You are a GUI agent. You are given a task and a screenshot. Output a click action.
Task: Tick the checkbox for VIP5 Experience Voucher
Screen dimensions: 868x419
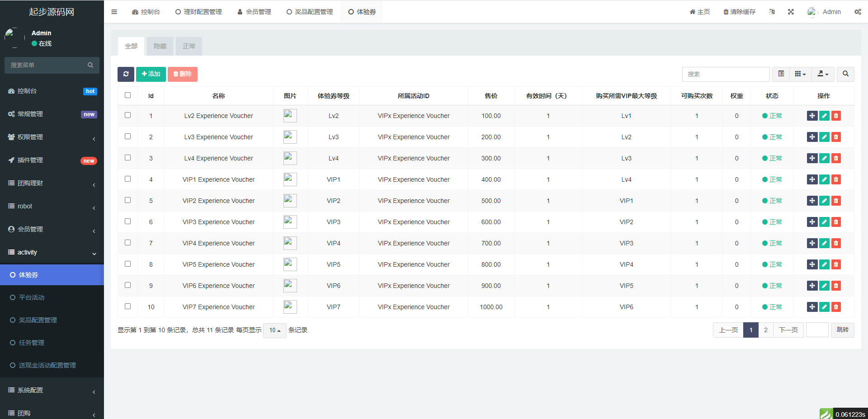coord(127,264)
